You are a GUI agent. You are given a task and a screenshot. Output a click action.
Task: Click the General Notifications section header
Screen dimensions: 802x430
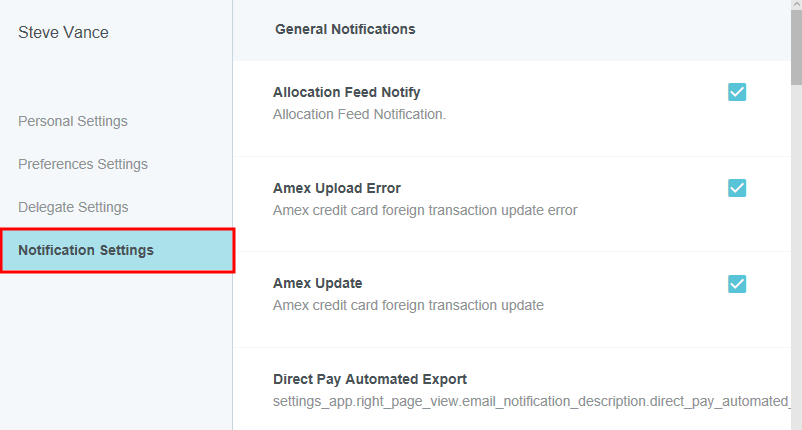[x=345, y=30]
